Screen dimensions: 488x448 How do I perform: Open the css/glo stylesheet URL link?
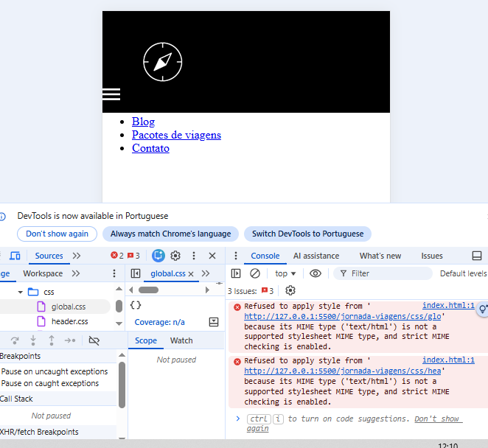342,316
